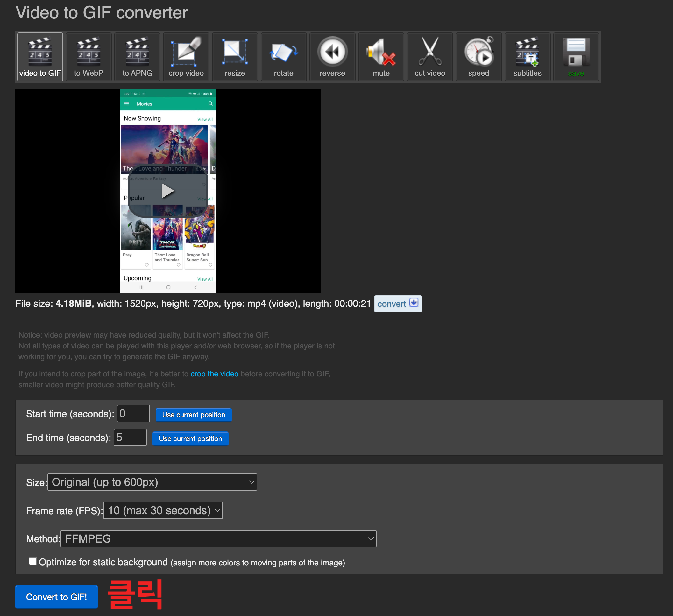
Task: Follow the 'crop the video' link
Action: (214, 374)
